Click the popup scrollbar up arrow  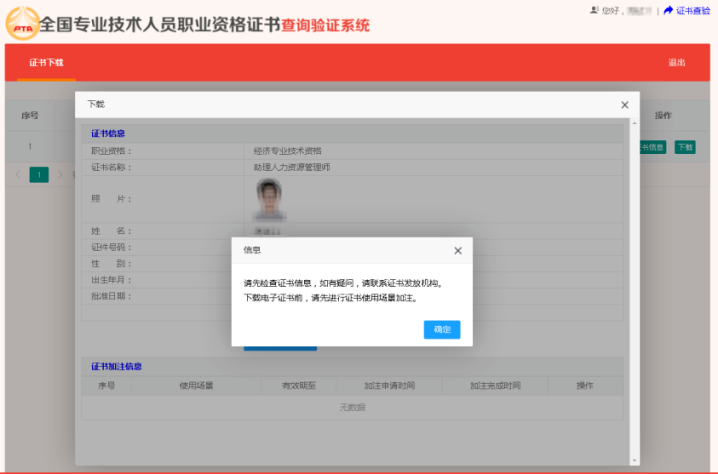click(x=634, y=124)
